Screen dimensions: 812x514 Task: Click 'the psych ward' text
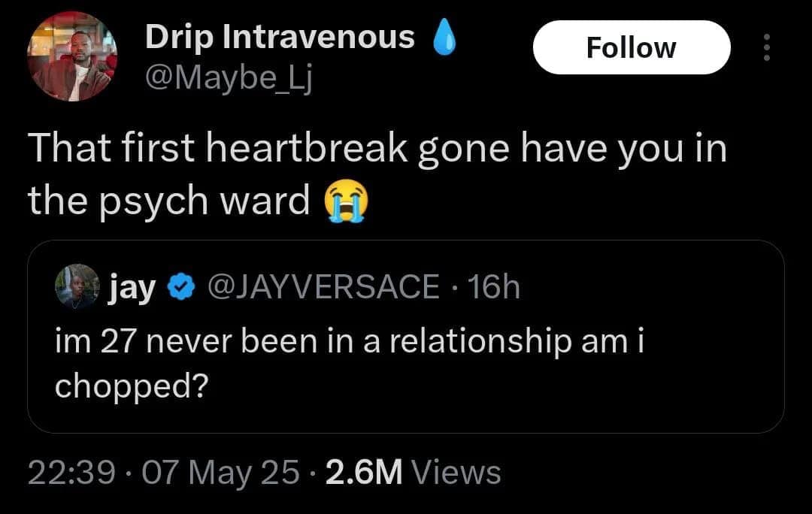169,201
